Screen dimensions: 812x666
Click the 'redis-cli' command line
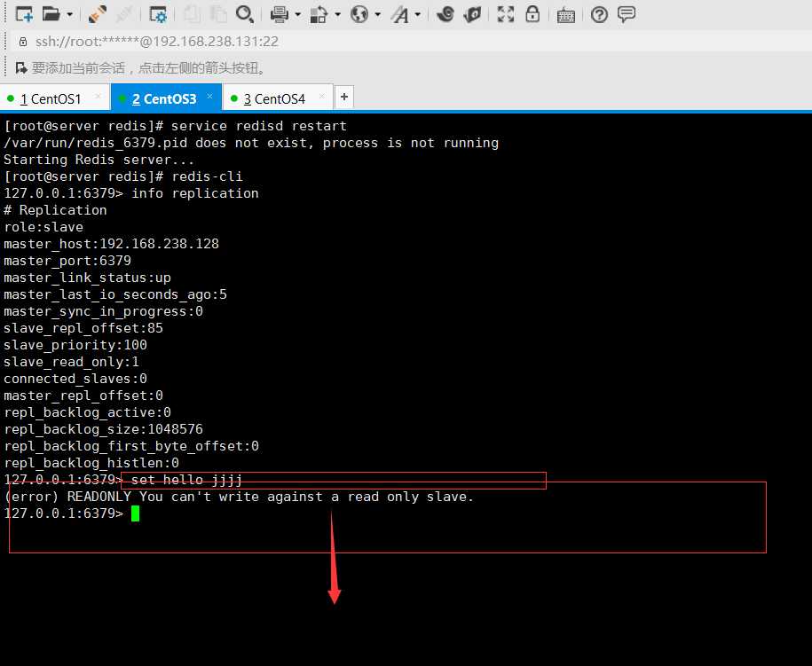[x=123, y=176]
